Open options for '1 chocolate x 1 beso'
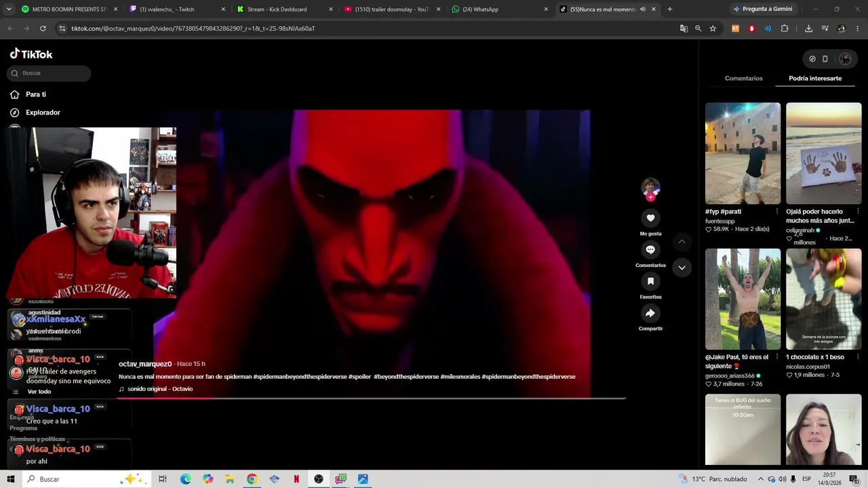This screenshot has width=868, height=488. (x=858, y=357)
